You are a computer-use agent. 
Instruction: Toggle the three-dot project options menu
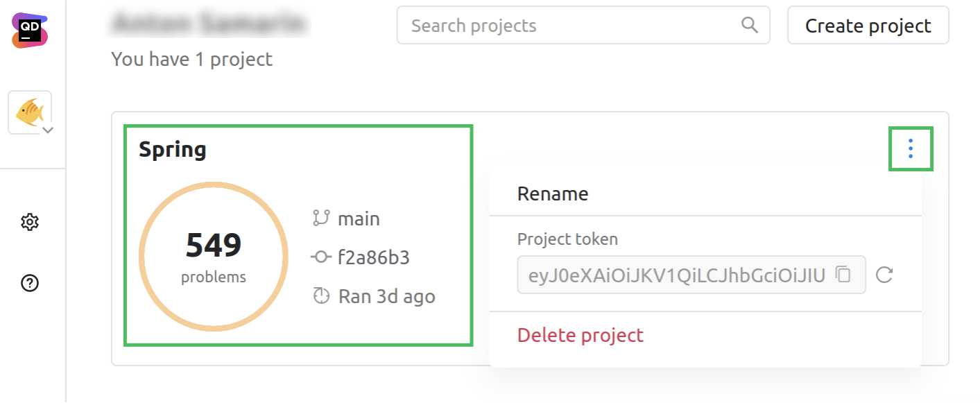911,148
